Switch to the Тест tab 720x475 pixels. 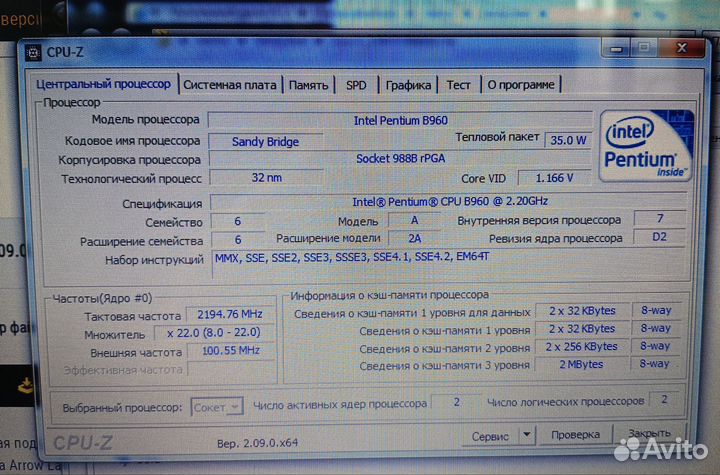tap(459, 85)
